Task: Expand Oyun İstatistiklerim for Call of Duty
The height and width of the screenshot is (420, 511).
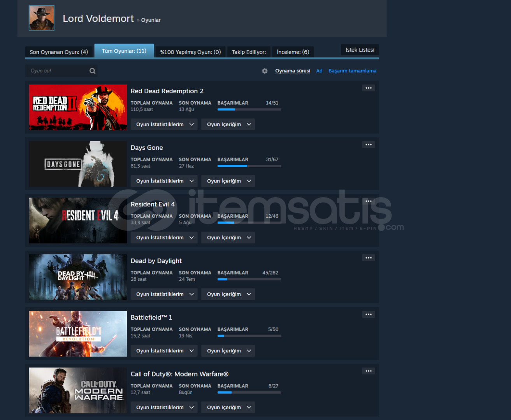Action: (164, 407)
